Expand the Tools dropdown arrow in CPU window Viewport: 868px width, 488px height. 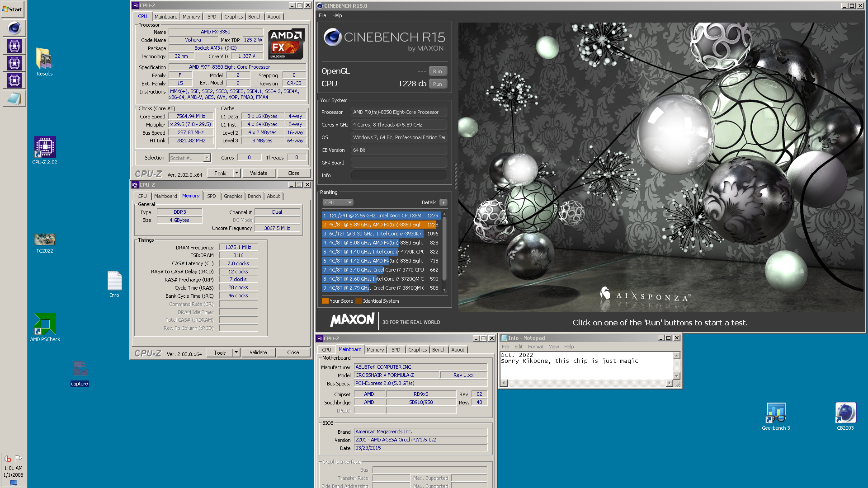click(x=236, y=173)
